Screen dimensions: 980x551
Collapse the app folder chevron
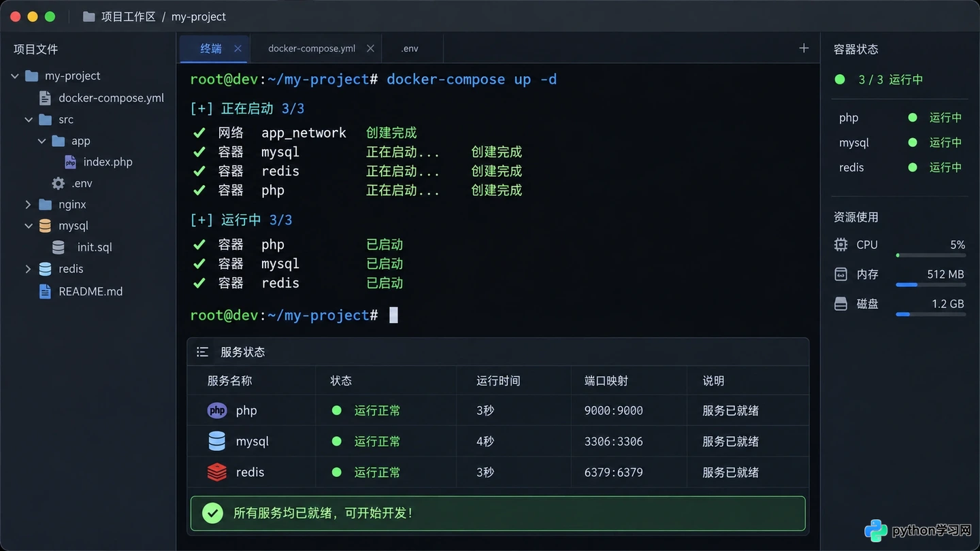tap(42, 141)
